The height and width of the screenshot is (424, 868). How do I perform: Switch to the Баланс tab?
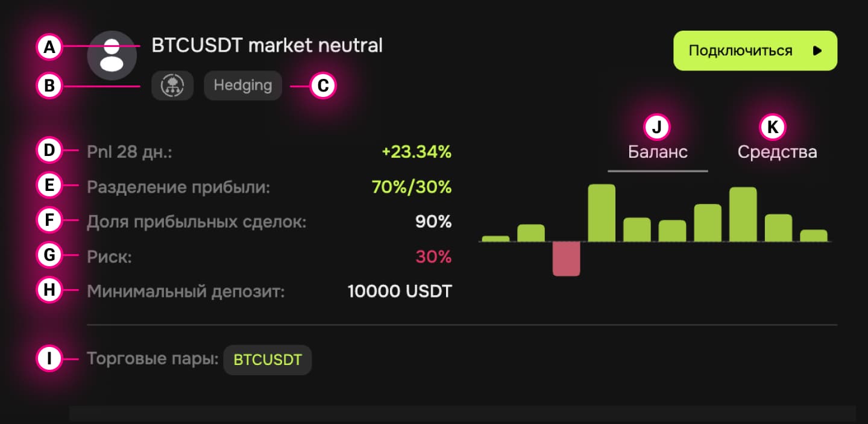pos(658,152)
